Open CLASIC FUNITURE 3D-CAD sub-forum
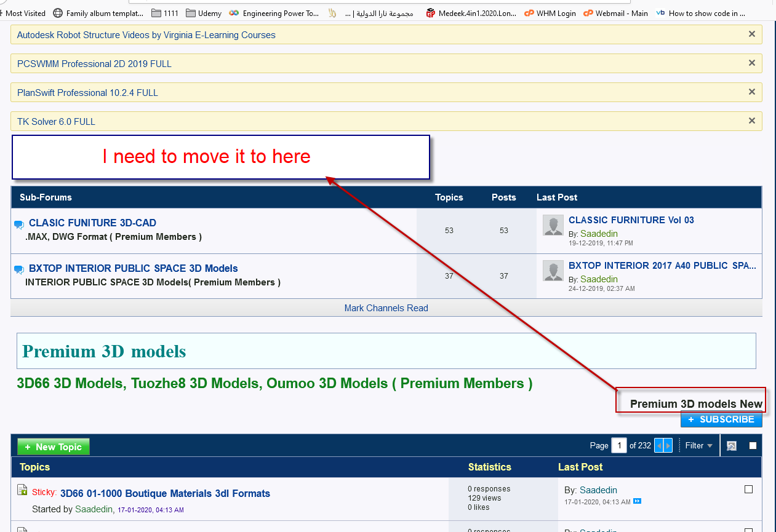This screenshot has height=532, width=776. (92, 223)
